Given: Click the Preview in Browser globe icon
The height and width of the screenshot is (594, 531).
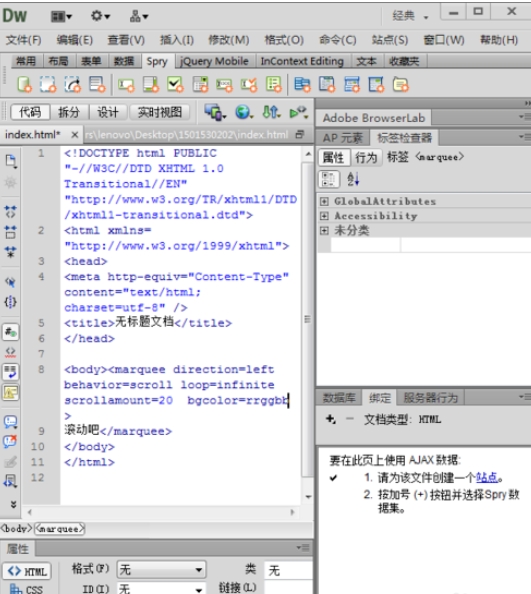Looking at the screenshot, I should (x=243, y=112).
